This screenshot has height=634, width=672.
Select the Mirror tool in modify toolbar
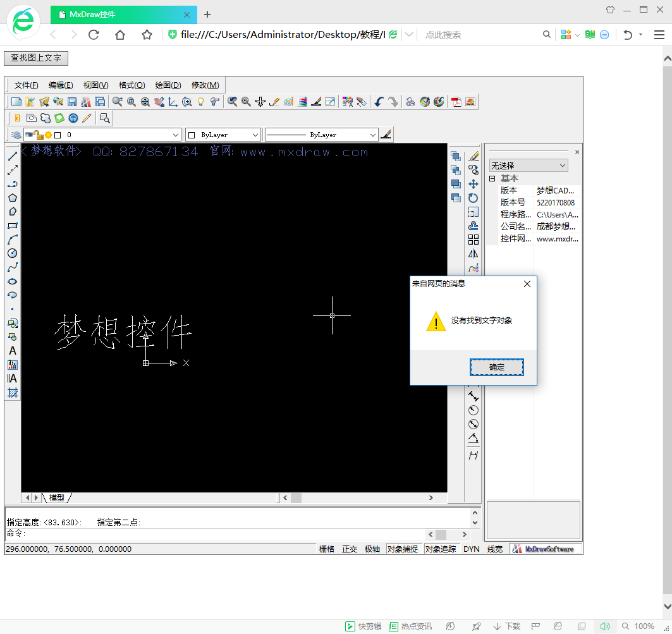tap(473, 253)
